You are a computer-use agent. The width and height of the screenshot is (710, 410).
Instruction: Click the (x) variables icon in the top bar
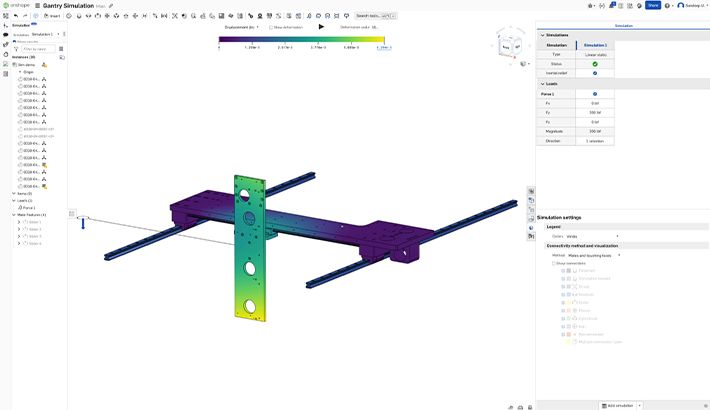point(602,5)
